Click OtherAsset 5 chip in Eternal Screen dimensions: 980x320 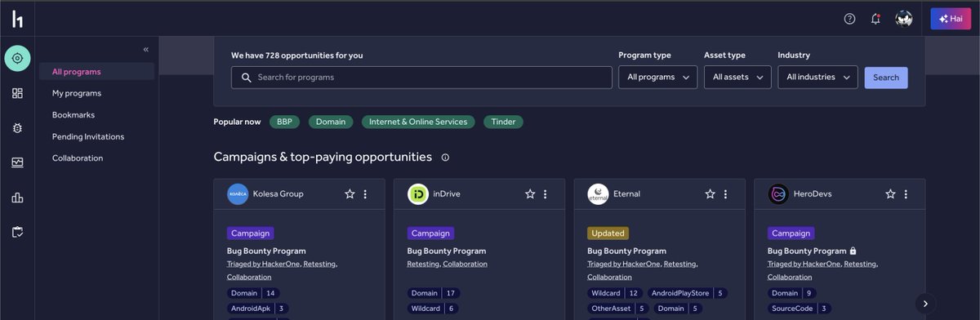[617, 309]
